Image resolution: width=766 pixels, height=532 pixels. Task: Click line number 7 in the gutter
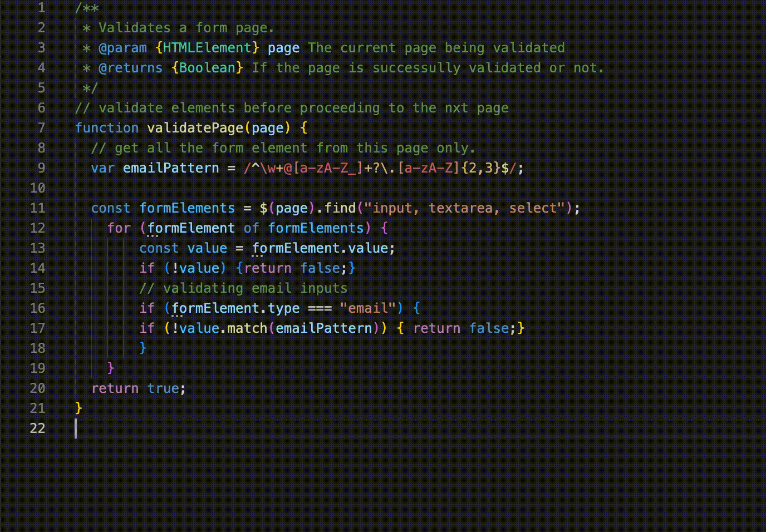(x=41, y=128)
